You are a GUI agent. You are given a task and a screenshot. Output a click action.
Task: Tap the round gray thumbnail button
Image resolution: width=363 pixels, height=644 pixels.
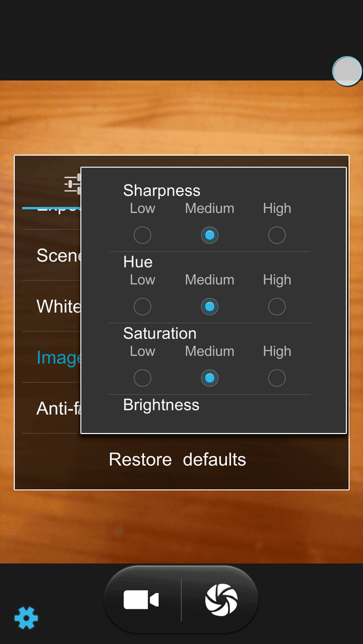(x=347, y=71)
